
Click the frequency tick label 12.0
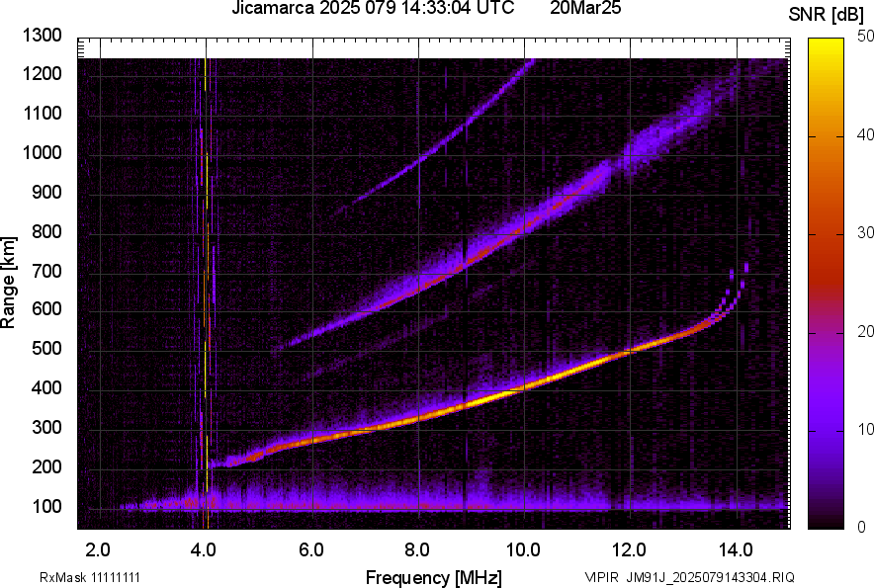[629, 549]
